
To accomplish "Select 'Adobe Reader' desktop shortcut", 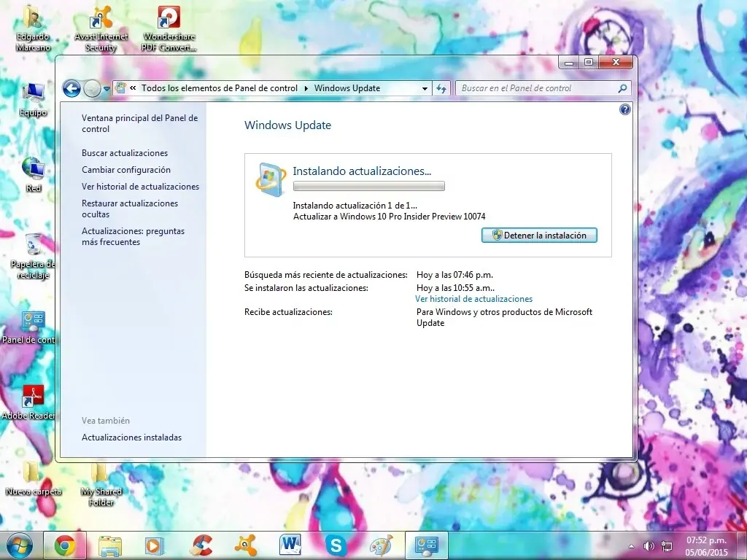I will point(28,402).
